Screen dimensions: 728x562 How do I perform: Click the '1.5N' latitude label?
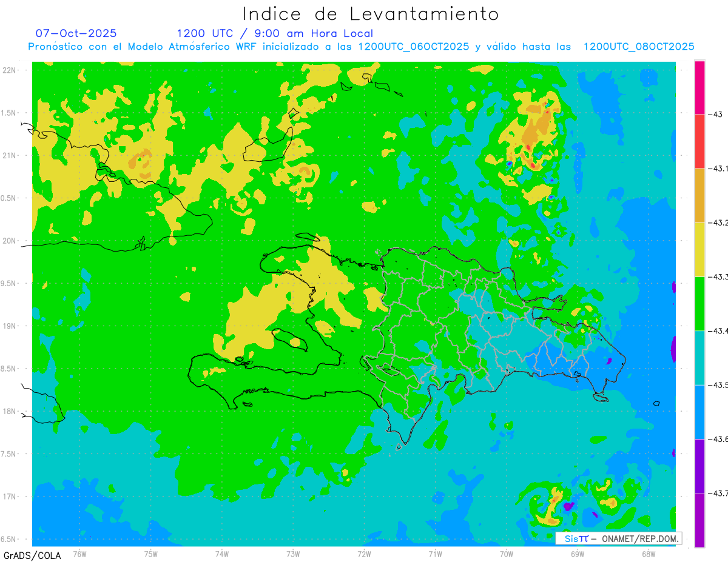(9, 113)
